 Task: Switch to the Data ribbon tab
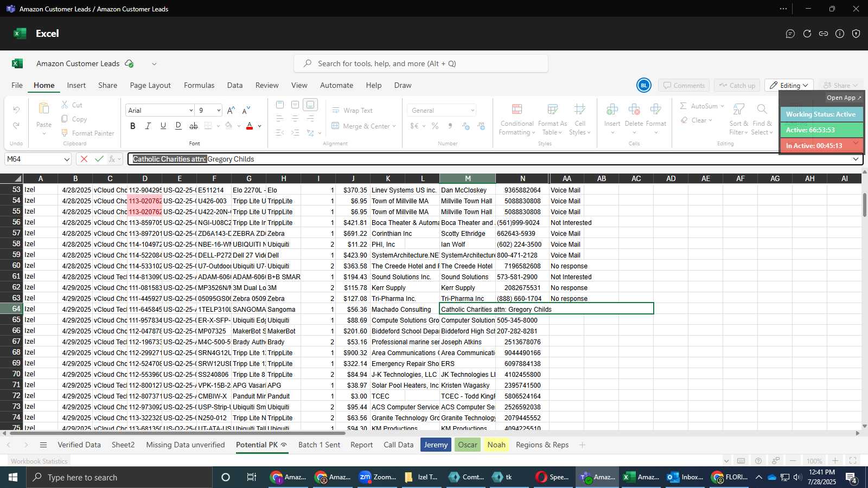coord(235,85)
